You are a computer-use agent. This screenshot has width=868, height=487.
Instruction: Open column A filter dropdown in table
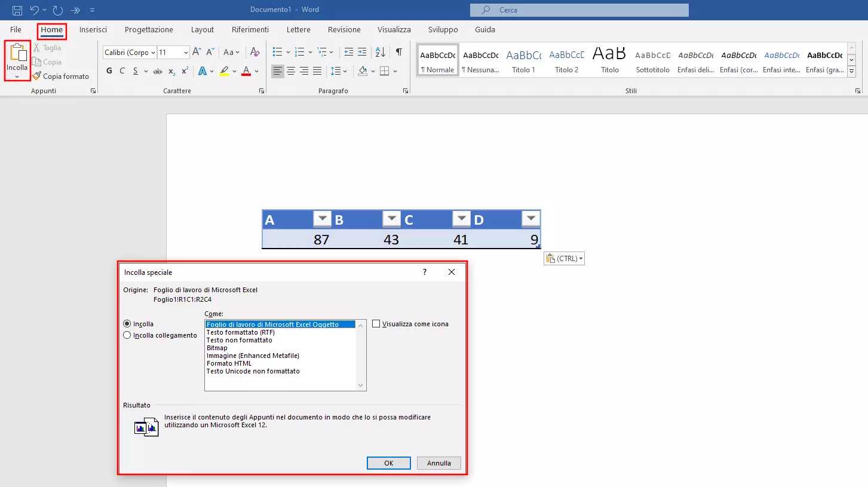tap(322, 219)
